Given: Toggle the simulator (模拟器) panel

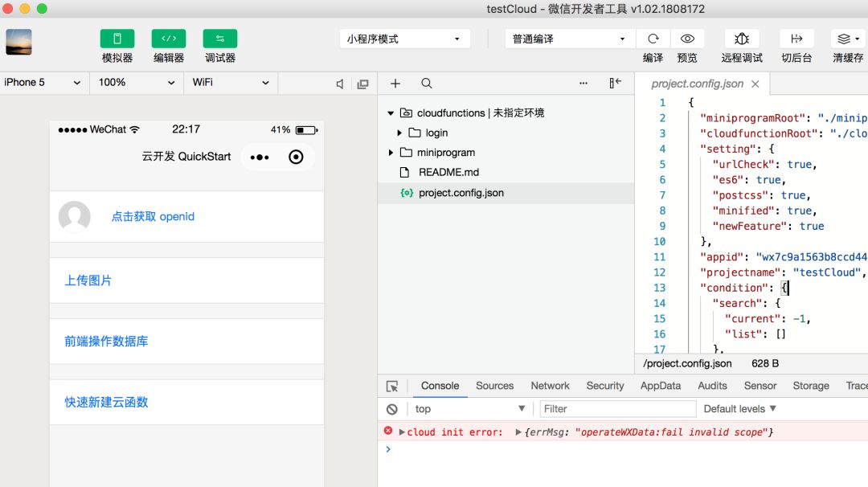Looking at the screenshot, I should click(117, 39).
